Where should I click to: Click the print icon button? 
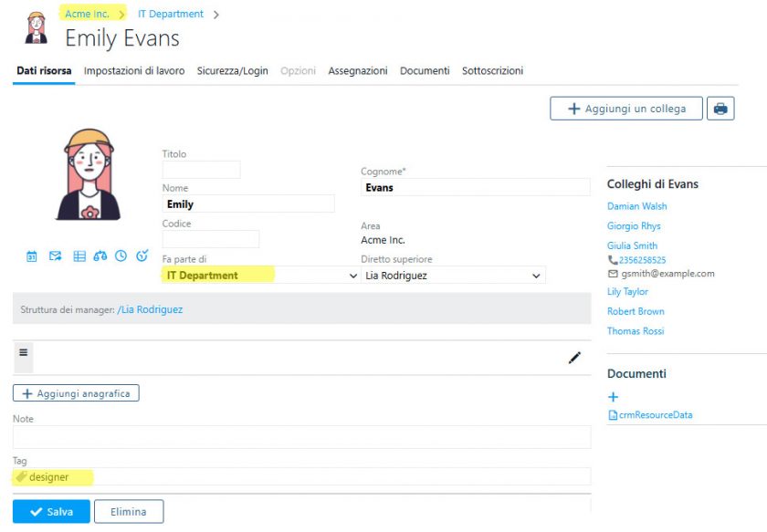[720, 109]
